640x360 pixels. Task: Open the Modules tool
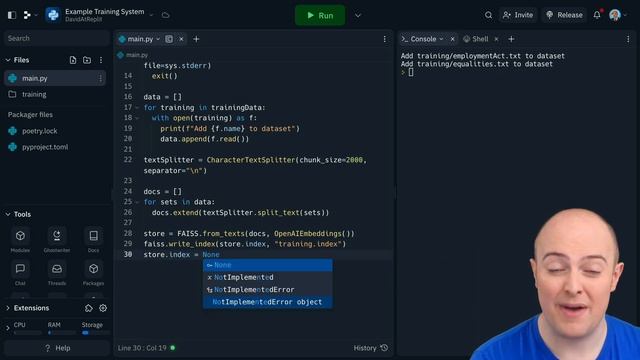(20, 240)
